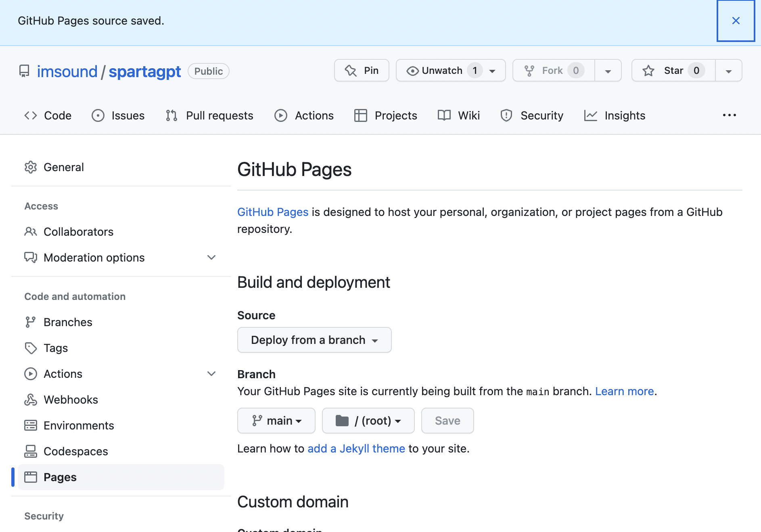Viewport: 761px width, 532px height.
Task: Follow the GitHub Pages documentation link
Action: point(273,212)
